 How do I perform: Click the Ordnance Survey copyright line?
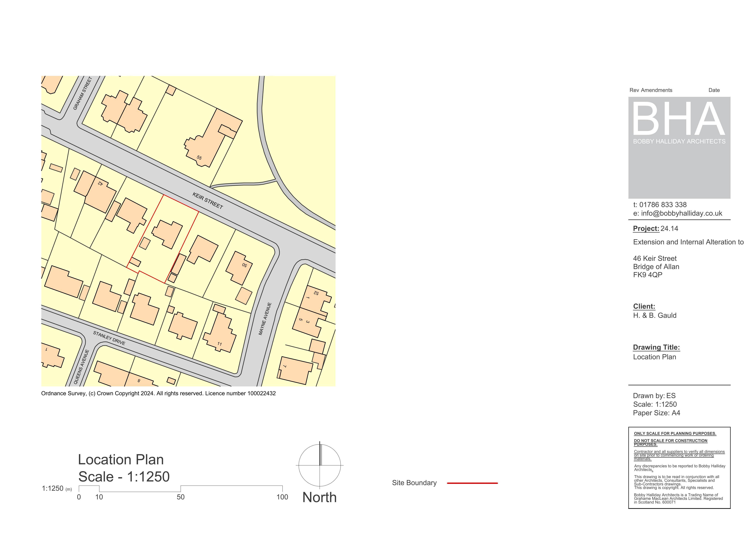(x=158, y=393)
